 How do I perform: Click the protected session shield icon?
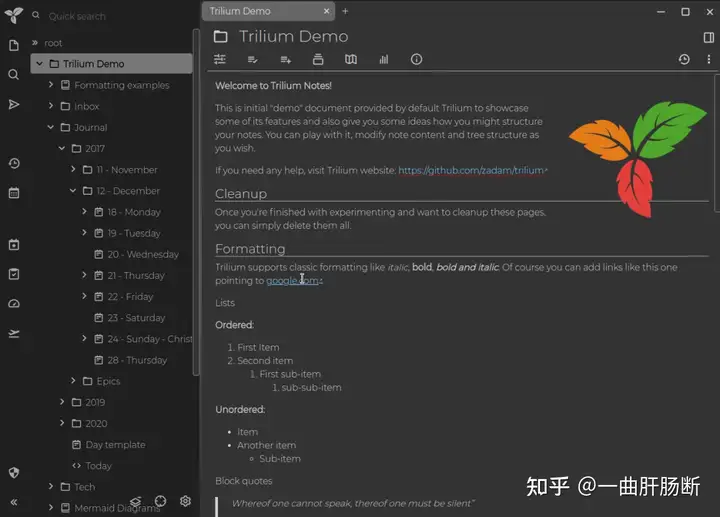(x=14, y=472)
